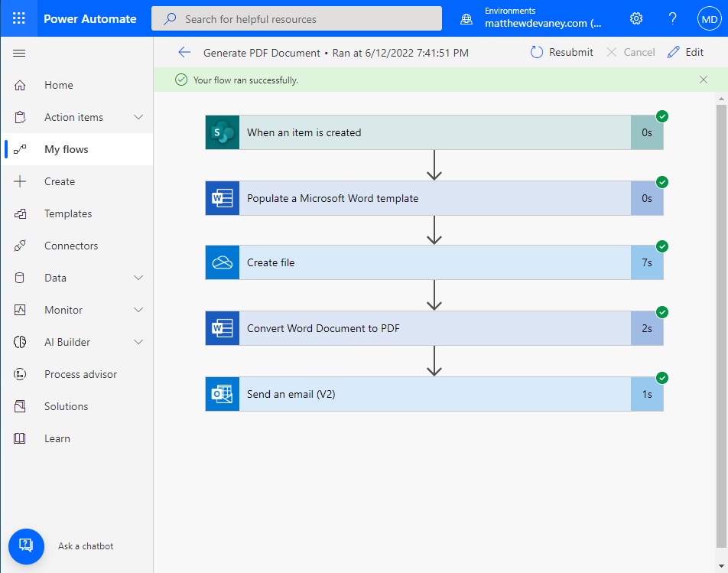Click the Outlook icon on Send email step
The height and width of the screenshot is (573, 728).
[223, 394]
